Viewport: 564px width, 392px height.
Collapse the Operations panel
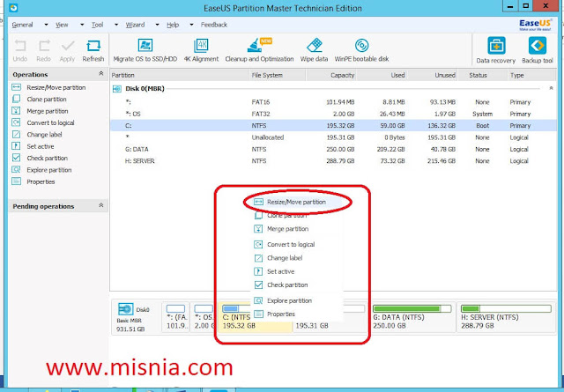[x=101, y=74]
